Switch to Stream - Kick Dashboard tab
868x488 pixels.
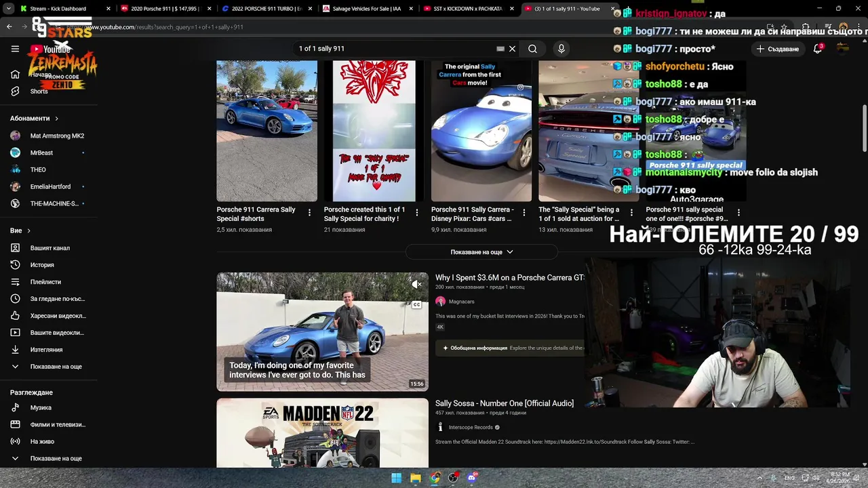tap(58, 9)
